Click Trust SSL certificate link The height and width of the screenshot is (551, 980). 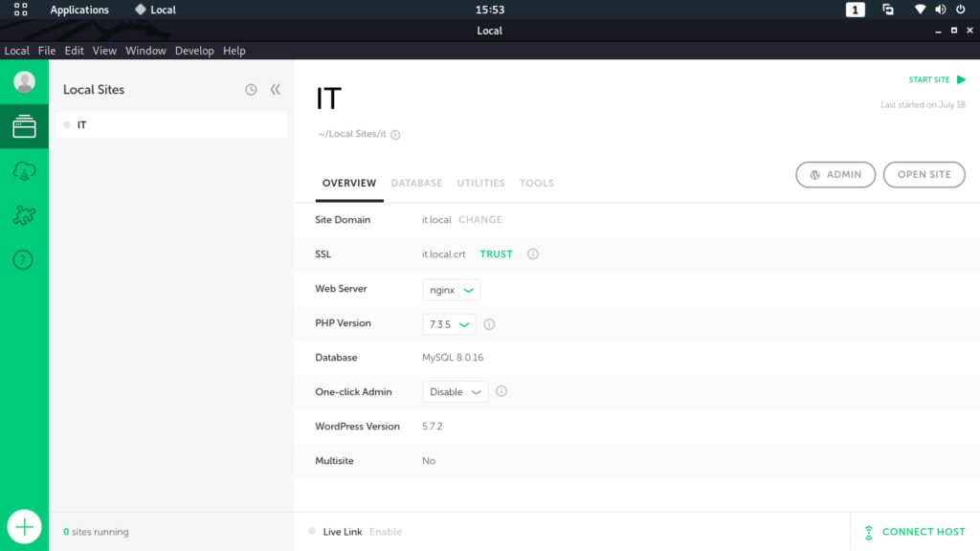tap(497, 254)
